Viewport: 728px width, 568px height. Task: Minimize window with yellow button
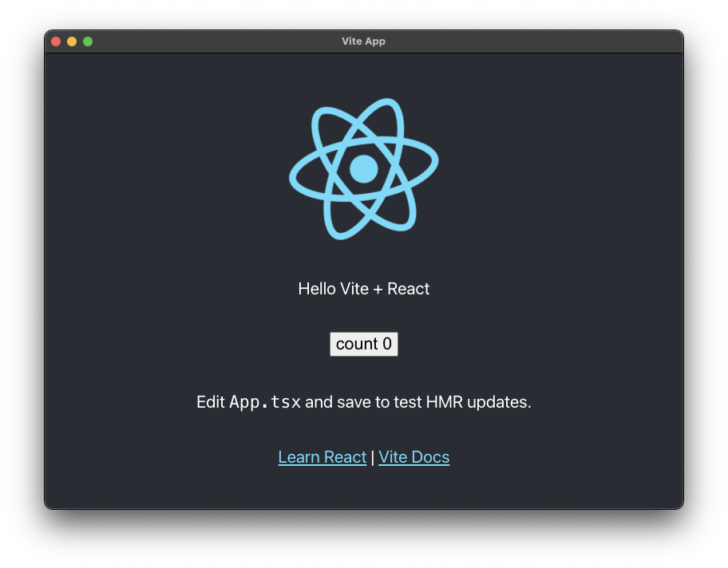click(x=72, y=41)
